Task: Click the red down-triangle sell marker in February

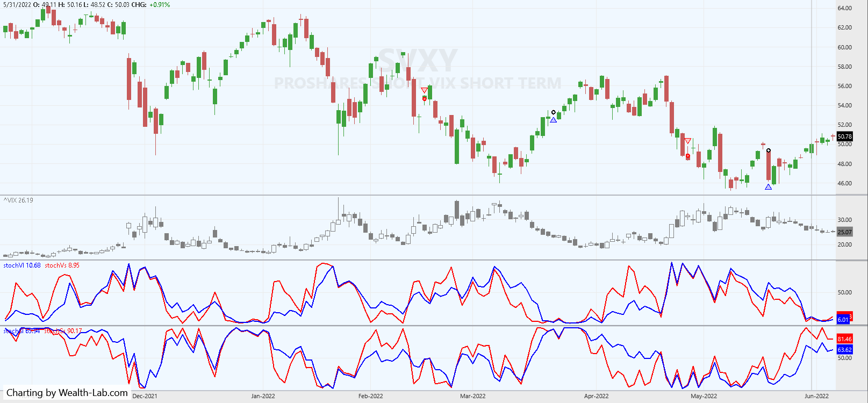Action: click(x=425, y=90)
